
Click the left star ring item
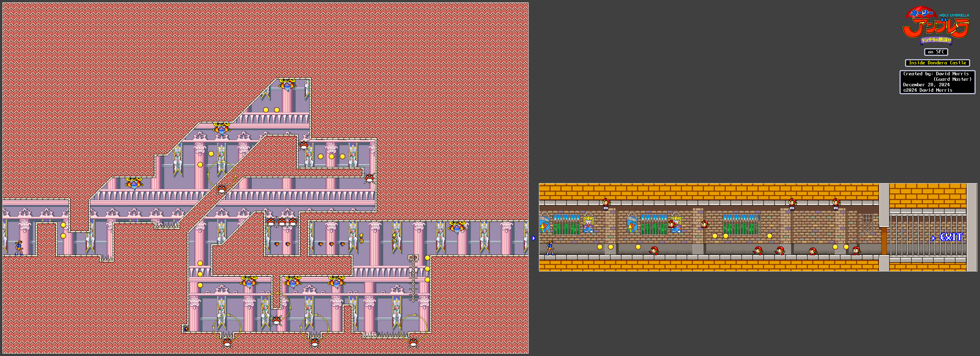pos(361,238)
